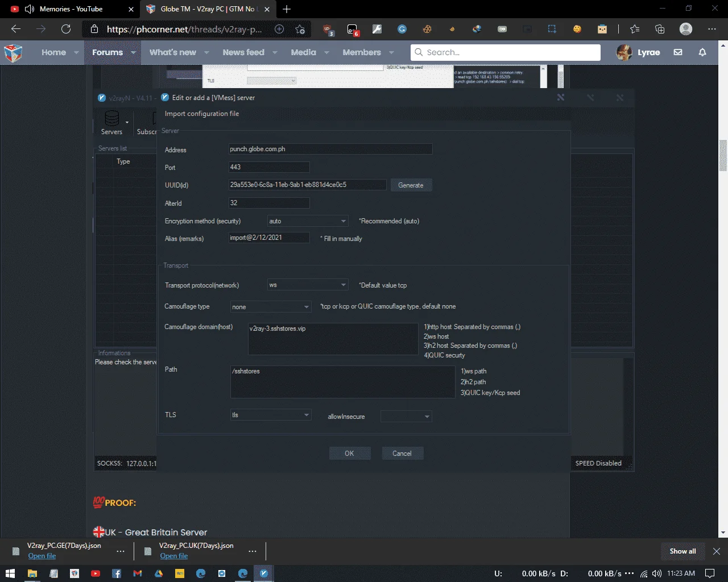Open the forum alerts bell icon
The image size is (728, 582).
tap(702, 52)
